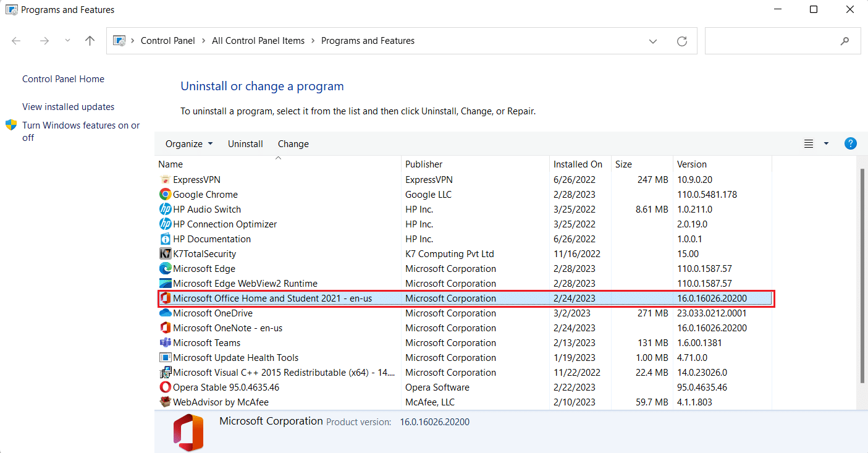Select Microsoft Teams program name

(x=206, y=343)
